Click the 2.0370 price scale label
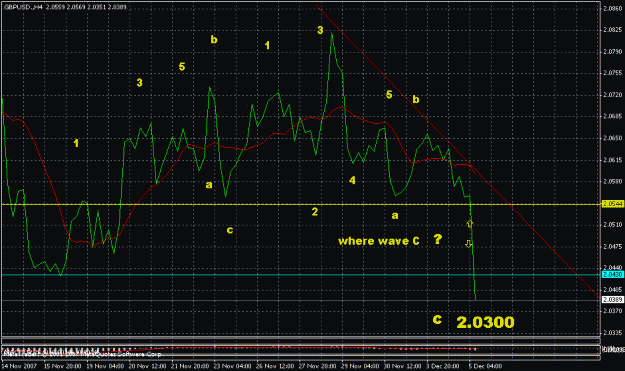The image size is (625, 371). 613,310
